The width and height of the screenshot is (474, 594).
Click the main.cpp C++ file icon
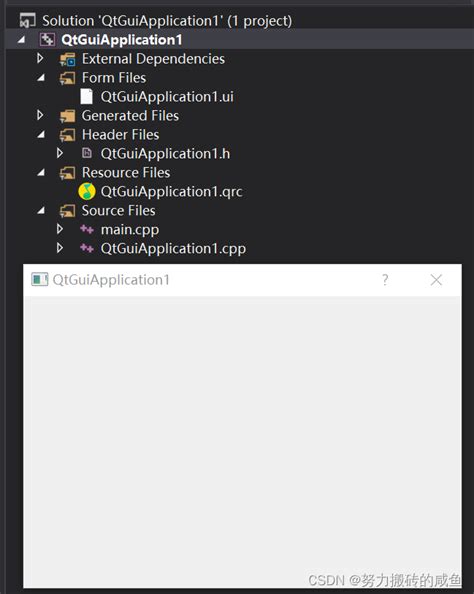coord(87,229)
